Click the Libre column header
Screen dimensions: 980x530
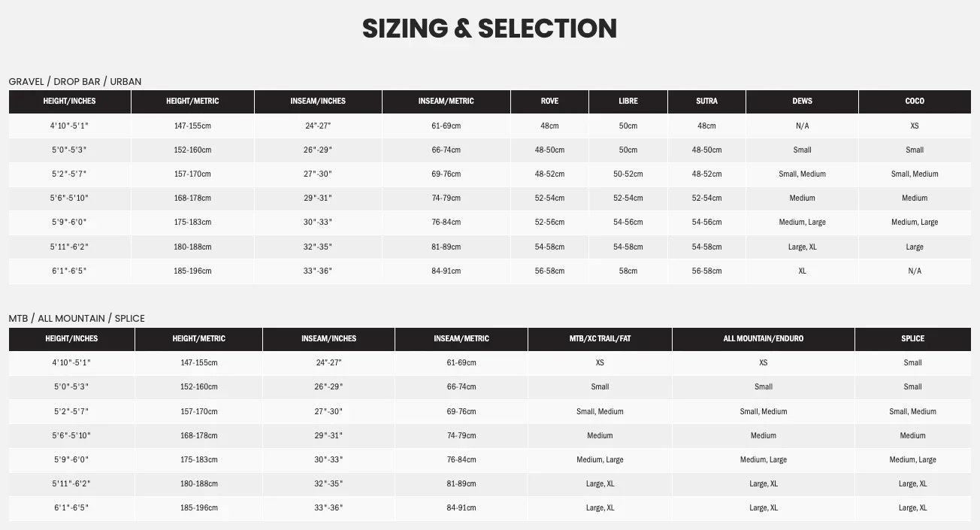click(x=628, y=101)
